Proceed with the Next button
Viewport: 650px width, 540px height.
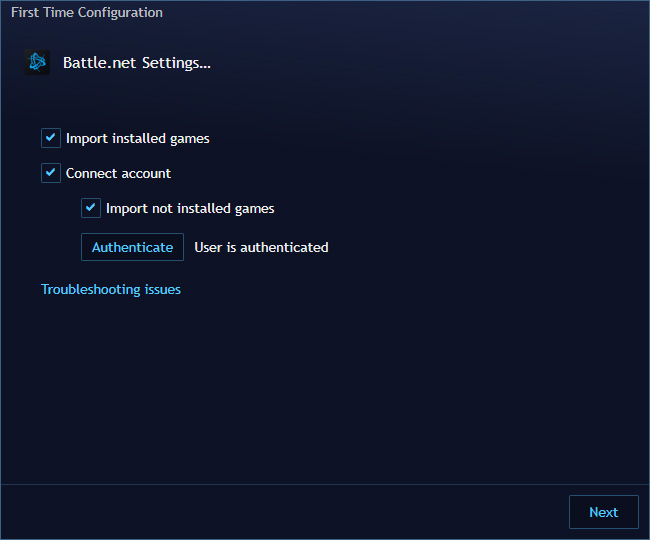604,512
